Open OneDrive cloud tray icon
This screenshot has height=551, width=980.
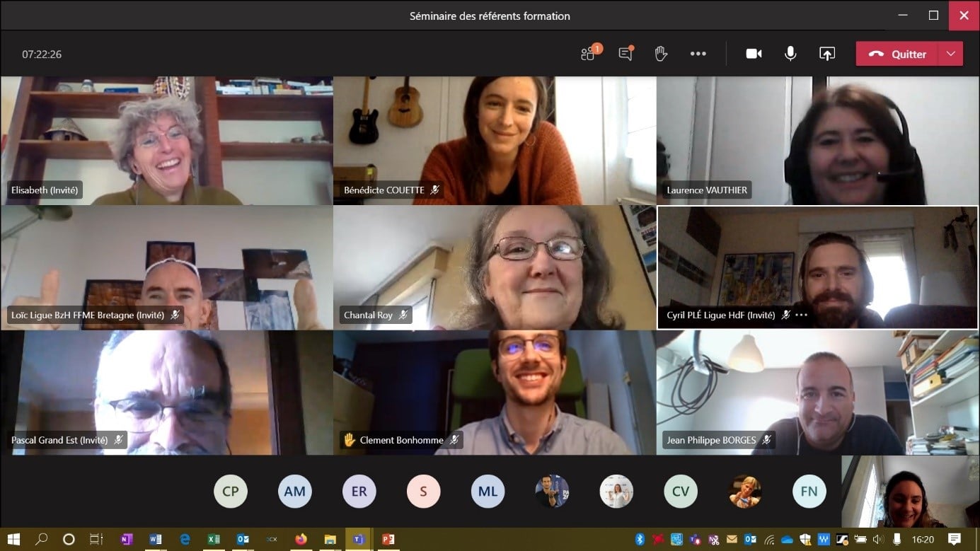pos(787,540)
